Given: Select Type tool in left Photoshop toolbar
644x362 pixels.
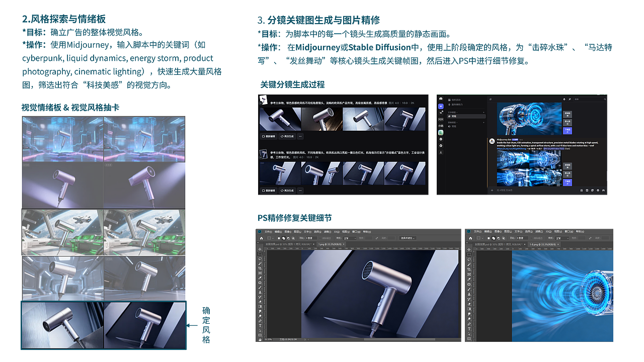Looking at the screenshot, I should (x=260, y=325).
